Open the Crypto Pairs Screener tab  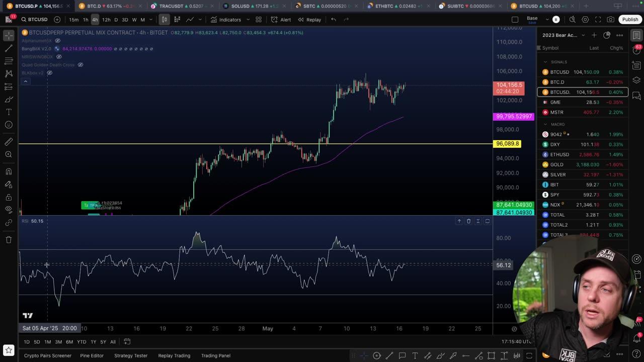coord(48,355)
